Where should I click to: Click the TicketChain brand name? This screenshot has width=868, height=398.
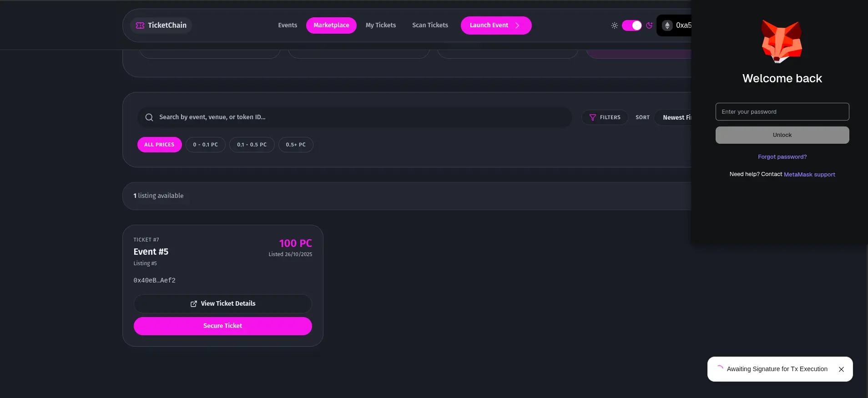(x=167, y=25)
